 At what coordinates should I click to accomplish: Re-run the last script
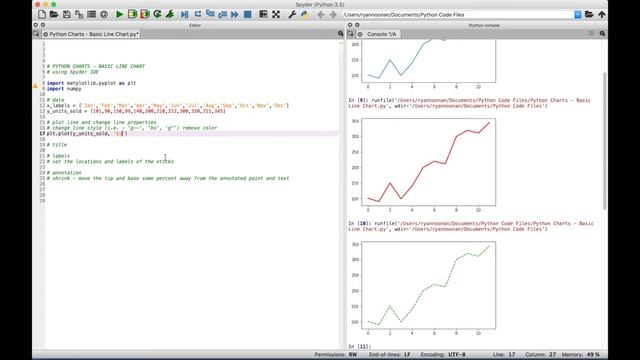pos(157,15)
